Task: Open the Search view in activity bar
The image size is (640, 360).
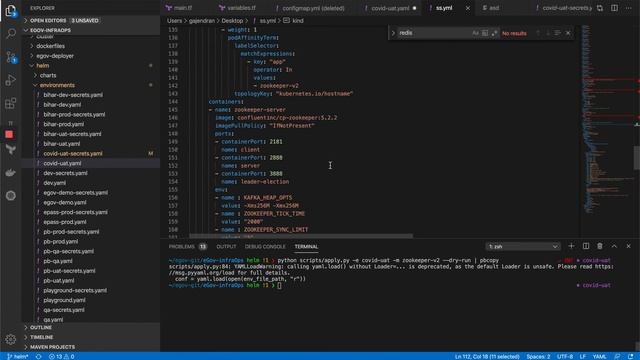Action: click(11, 33)
